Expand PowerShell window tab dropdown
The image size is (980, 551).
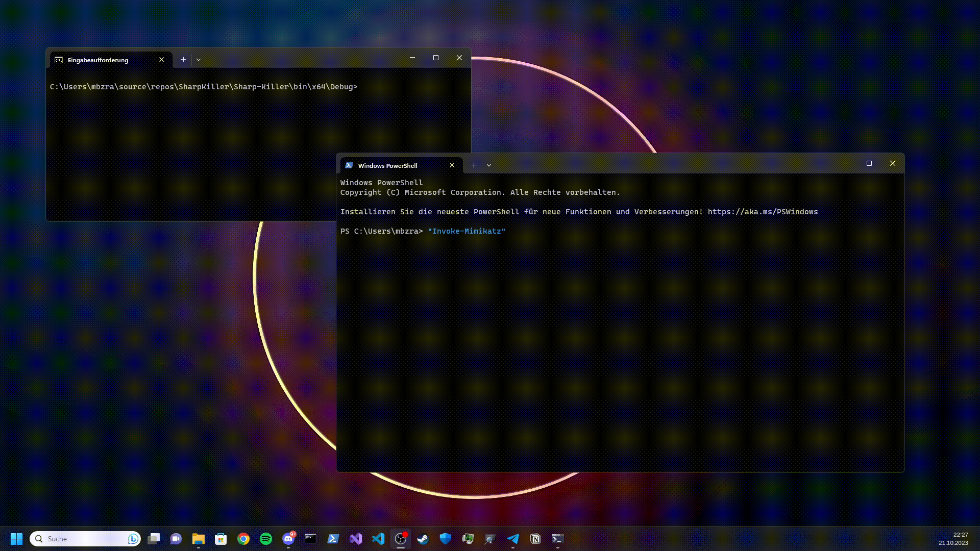click(489, 165)
